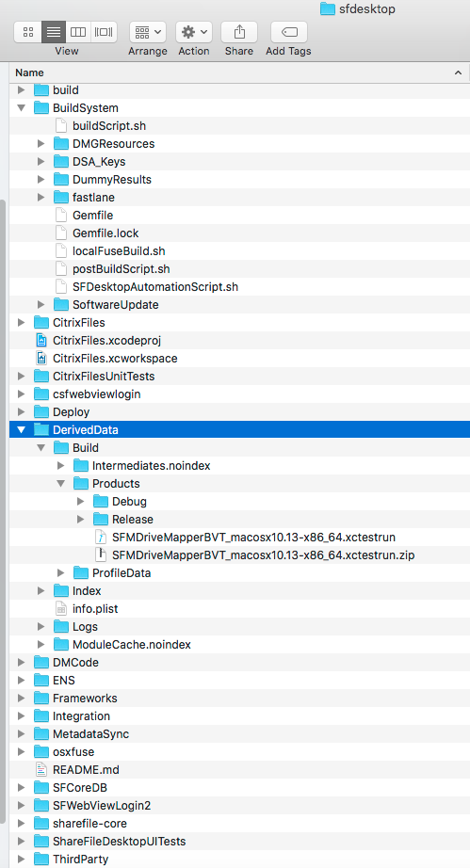
Task: Open the Arrange dropdown
Action: click(148, 32)
